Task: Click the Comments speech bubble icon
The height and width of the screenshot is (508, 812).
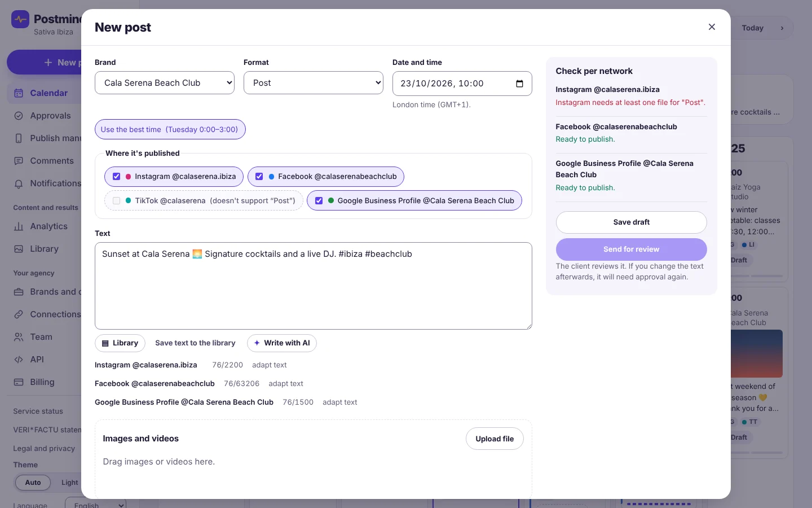Action: pos(19,161)
